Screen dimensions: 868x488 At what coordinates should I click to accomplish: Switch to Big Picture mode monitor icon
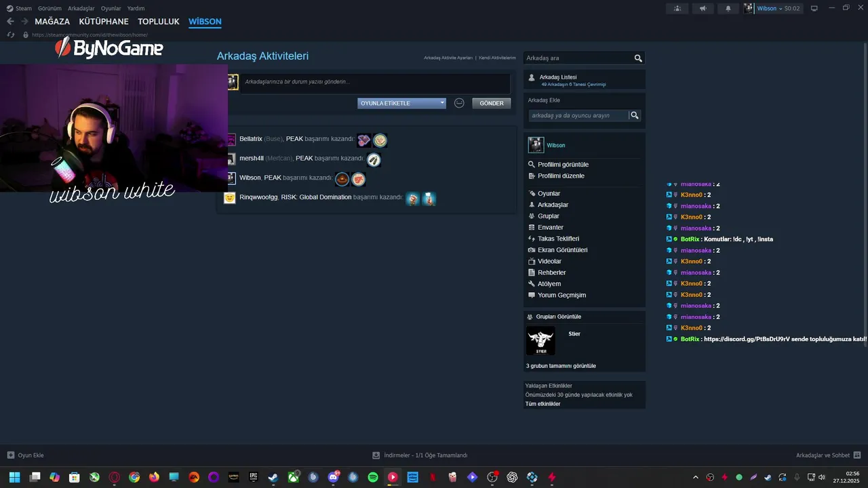[814, 8]
